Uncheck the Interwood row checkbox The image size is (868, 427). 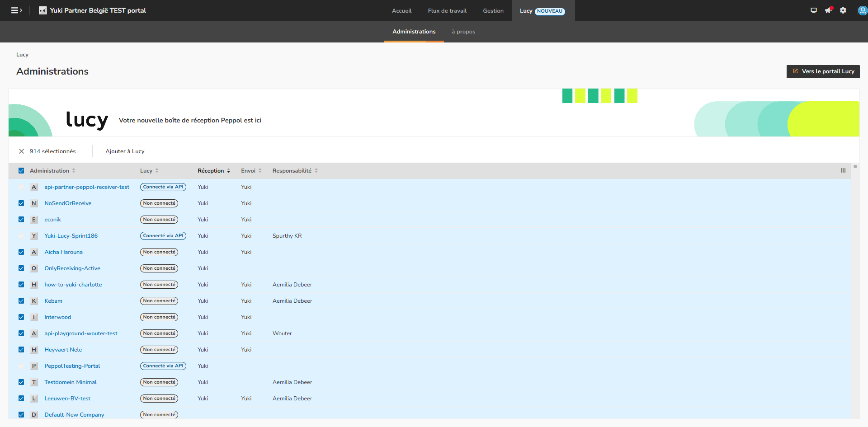pos(21,317)
